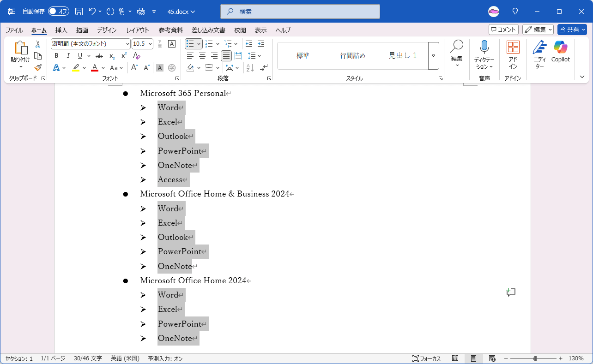
Task: Redo the last action in title bar
Action: 110,12
